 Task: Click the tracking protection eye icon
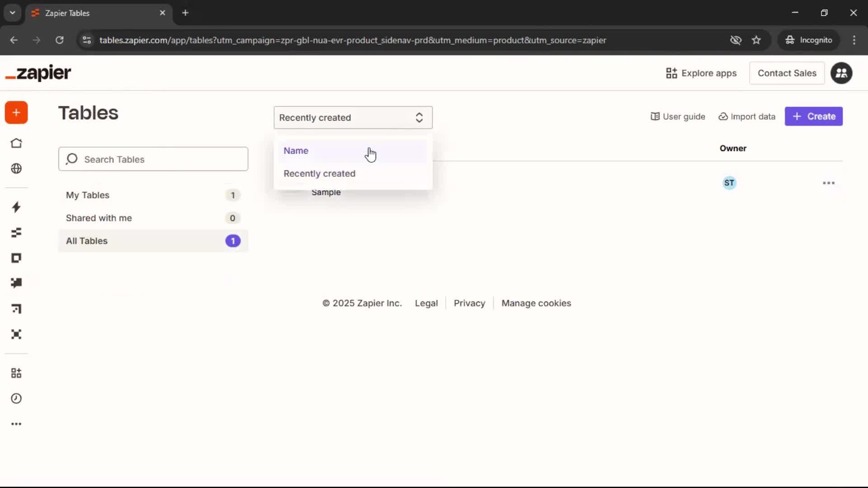tap(736, 40)
